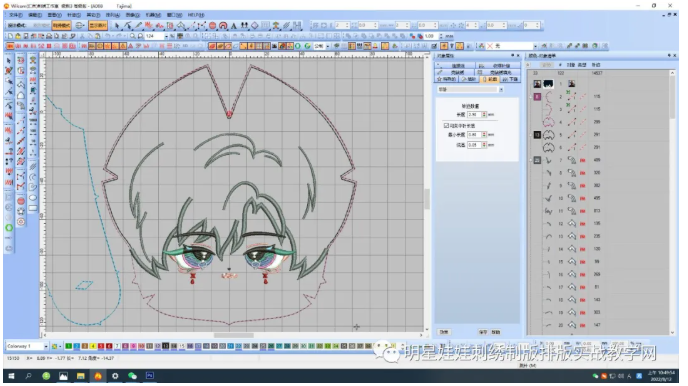This screenshot has height=386, width=688.
Task: Click the open file folder icon
Action: pyautogui.click(x=18, y=36)
